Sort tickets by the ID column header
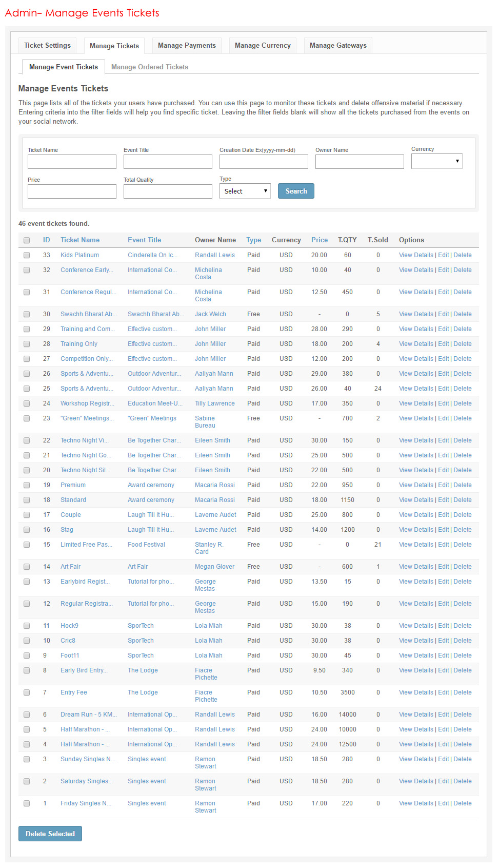The width and height of the screenshot is (498, 868). tap(47, 240)
